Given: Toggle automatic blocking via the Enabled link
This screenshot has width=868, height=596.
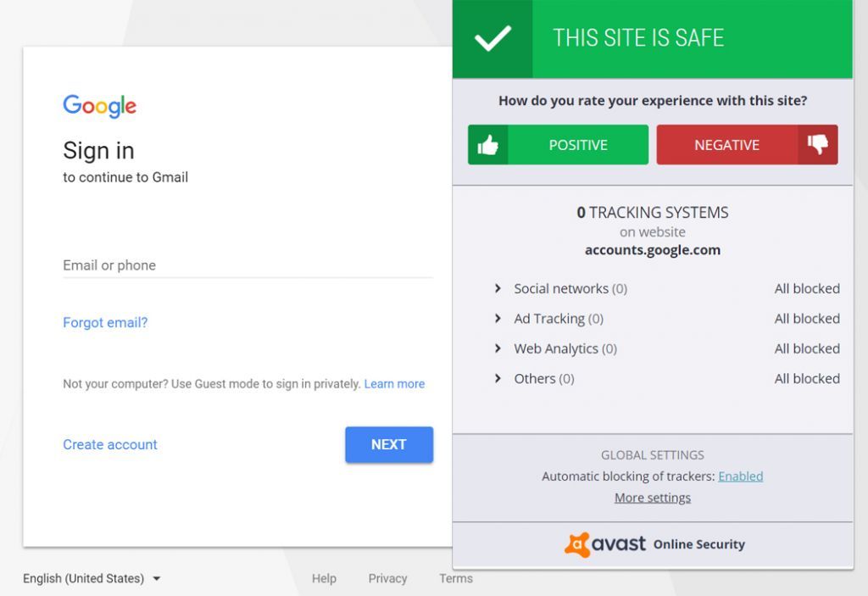Looking at the screenshot, I should click(x=740, y=476).
